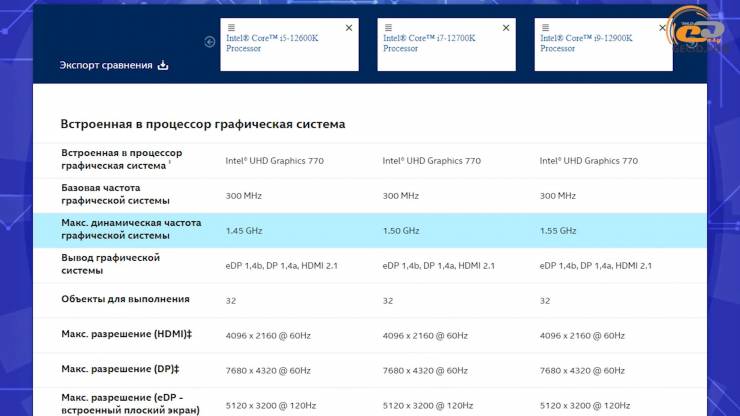This screenshot has height=416, width=740.
Task: Click Intel UHD Graphics 770 in the i5-12600K column
Action: coord(274,161)
